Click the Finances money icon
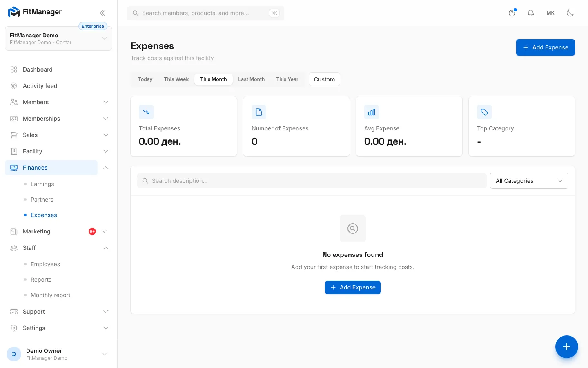 pyautogui.click(x=14, y=168)
